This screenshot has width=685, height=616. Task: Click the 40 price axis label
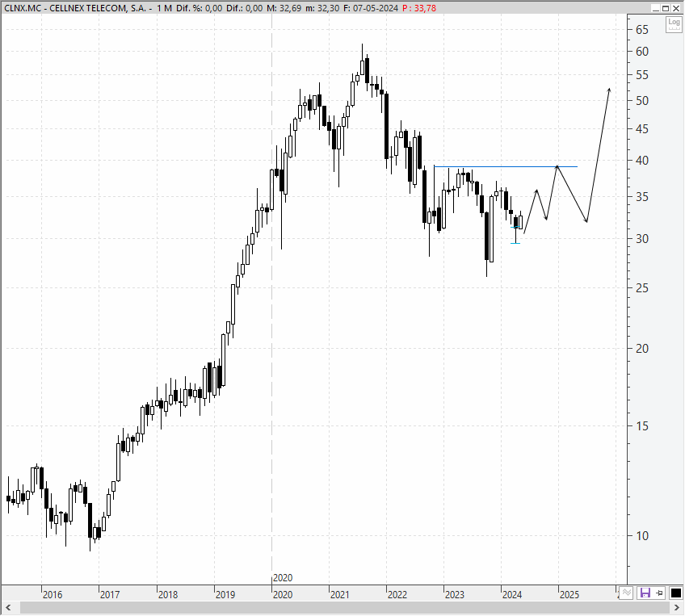coord(642,161)
